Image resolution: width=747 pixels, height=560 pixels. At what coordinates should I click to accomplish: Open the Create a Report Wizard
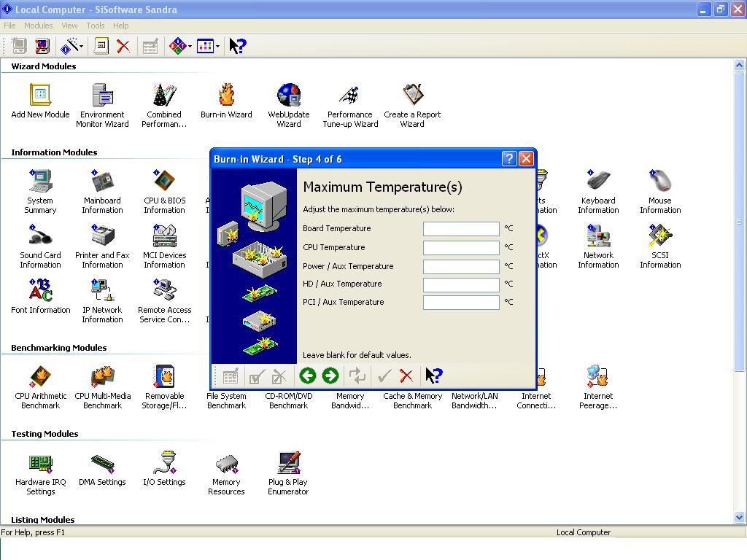tap(412, 105)
